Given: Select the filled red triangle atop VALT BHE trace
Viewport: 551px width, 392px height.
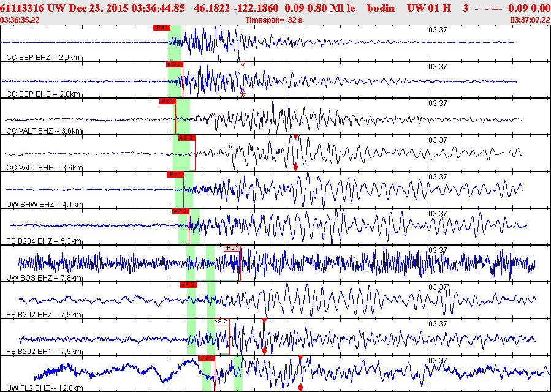Looking at the screenshot, I should point(295,137).
